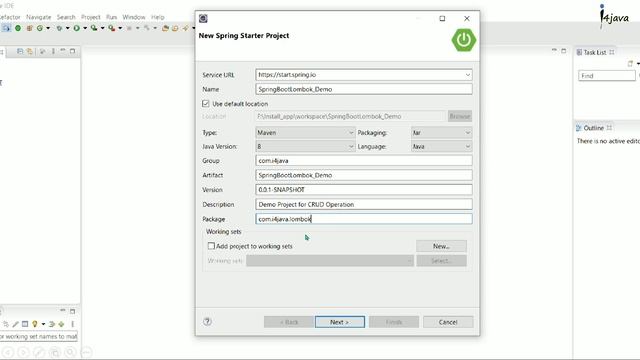This screenshot has width=640, height=360.
Task: Minimize the left explorer panel view
Action: [63, 51]
